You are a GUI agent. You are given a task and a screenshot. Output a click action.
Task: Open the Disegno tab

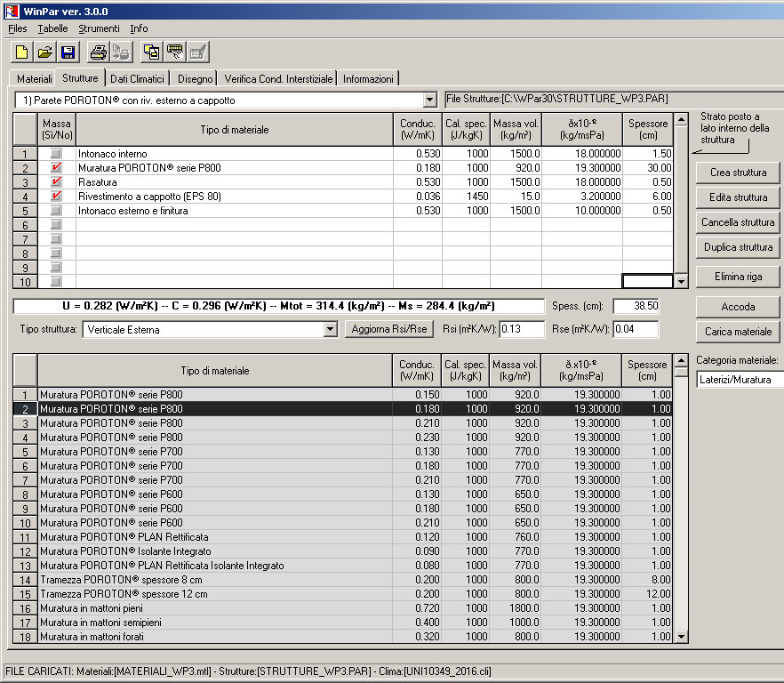195,79
